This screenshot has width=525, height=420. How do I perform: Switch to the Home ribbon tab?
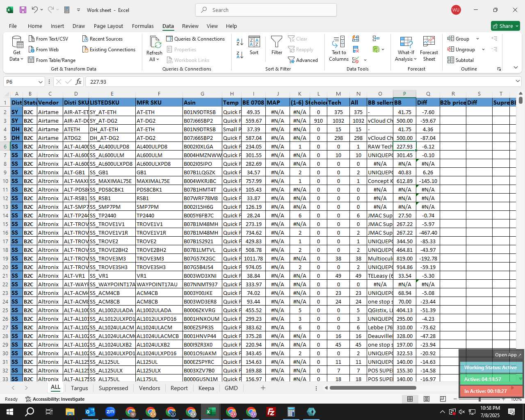click(35, 26)
